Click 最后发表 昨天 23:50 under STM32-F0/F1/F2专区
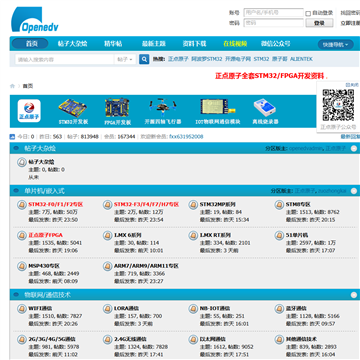Screen dimensions: 360x360 53,220
